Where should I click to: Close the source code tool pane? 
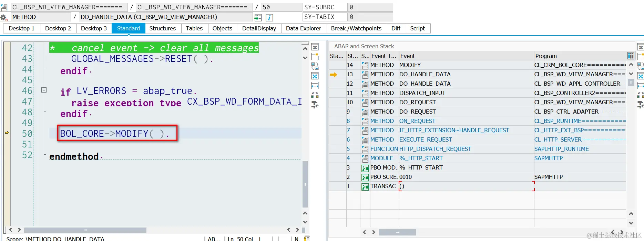pyautogui.click(x=315, y=47)
